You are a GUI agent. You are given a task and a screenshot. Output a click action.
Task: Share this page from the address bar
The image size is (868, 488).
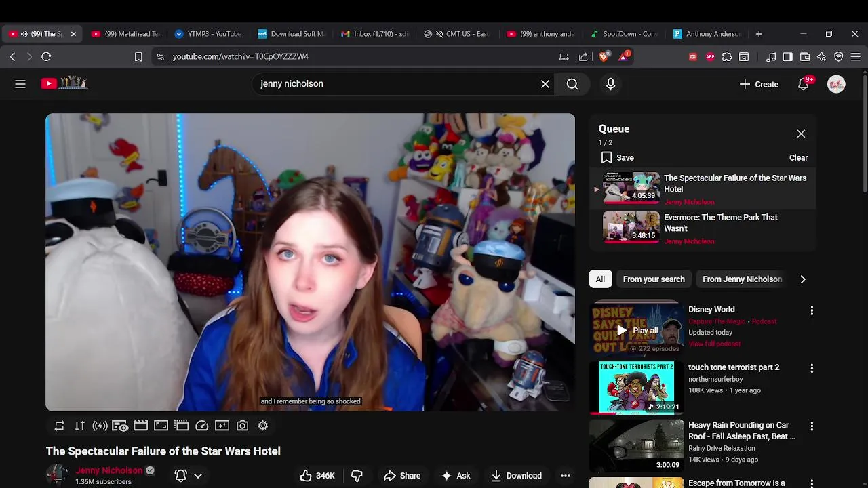pos(583,57)
